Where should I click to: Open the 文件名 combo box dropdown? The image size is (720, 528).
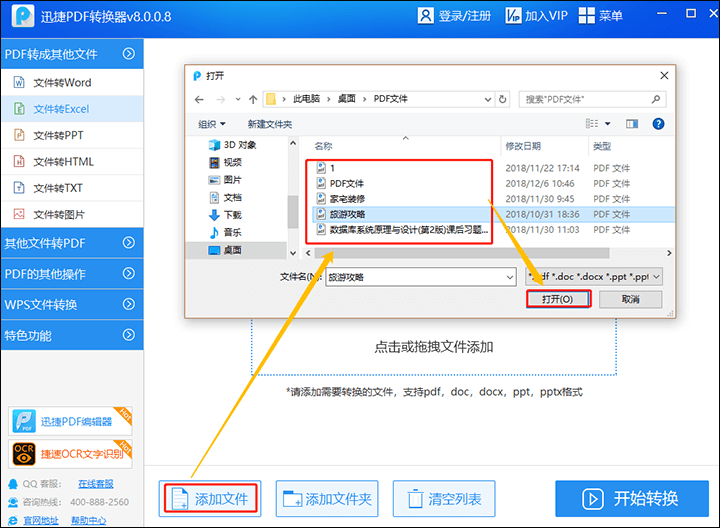pos(510,277)
